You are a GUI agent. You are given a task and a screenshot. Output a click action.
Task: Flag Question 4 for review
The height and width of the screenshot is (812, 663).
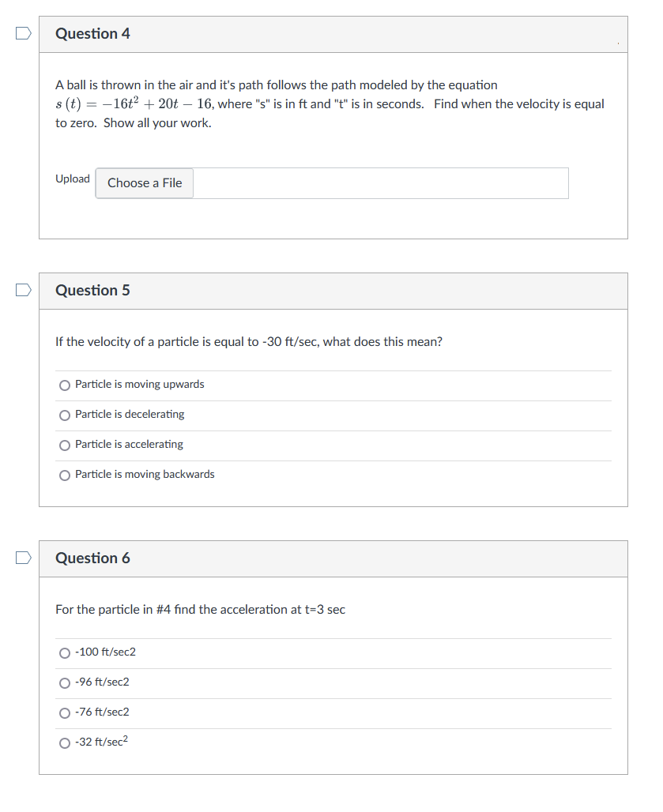pyautogui.click(x=23, y=32)
